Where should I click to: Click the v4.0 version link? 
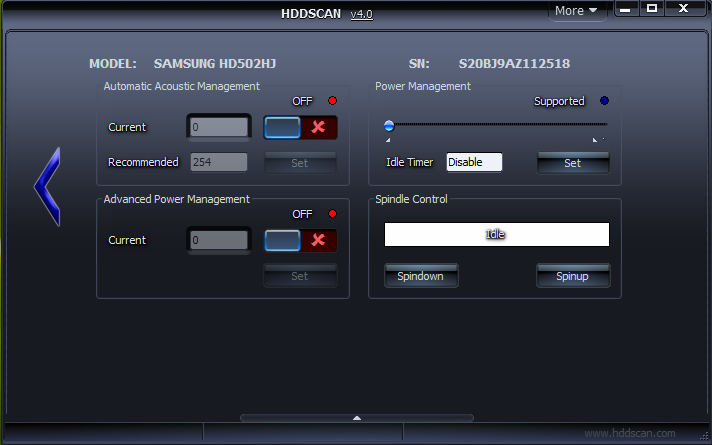(x=360, y=13)
